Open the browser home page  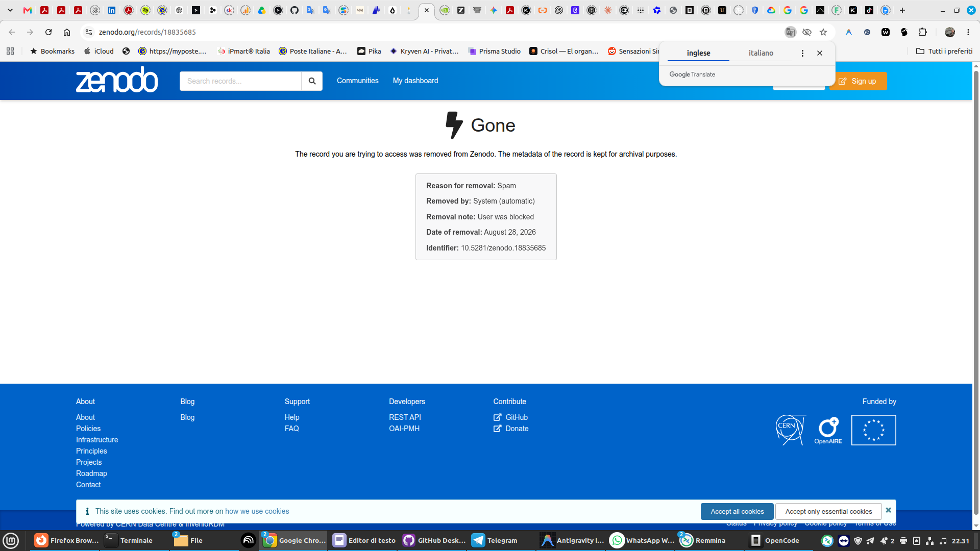(67, 32)
